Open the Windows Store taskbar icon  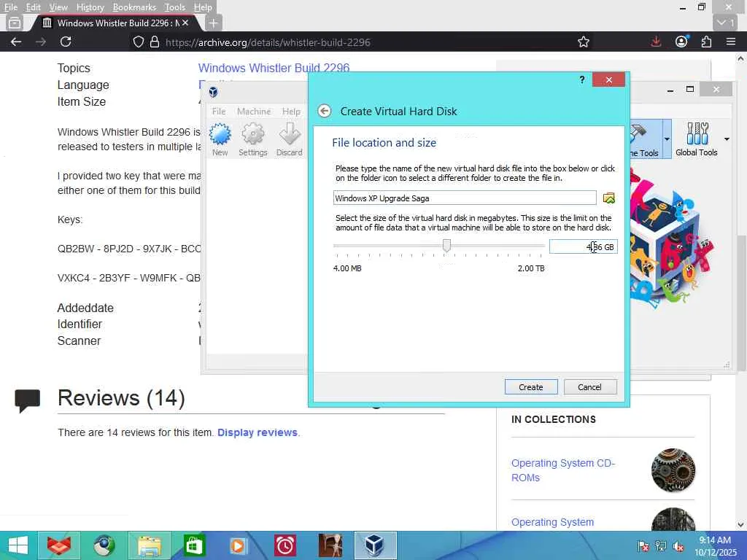coord(194,545)
